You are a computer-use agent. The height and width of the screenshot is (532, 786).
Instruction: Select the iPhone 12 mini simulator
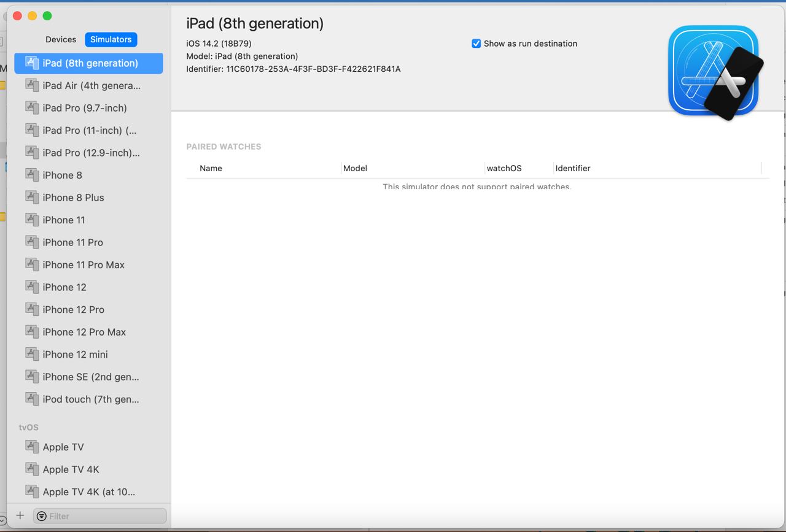click(x=88, y=354)
